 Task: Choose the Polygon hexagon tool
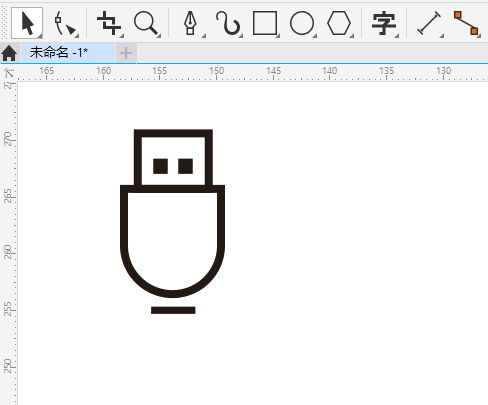point(339,23)
